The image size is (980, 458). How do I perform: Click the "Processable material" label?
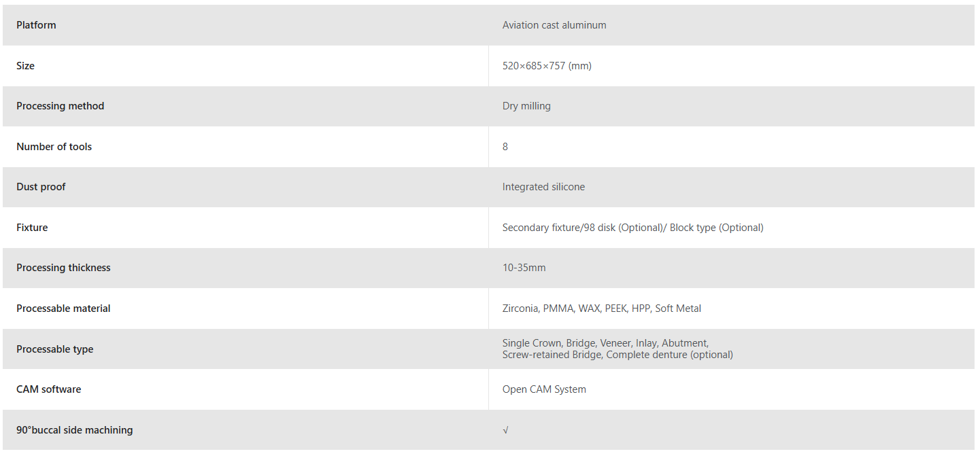click(63, 309)
